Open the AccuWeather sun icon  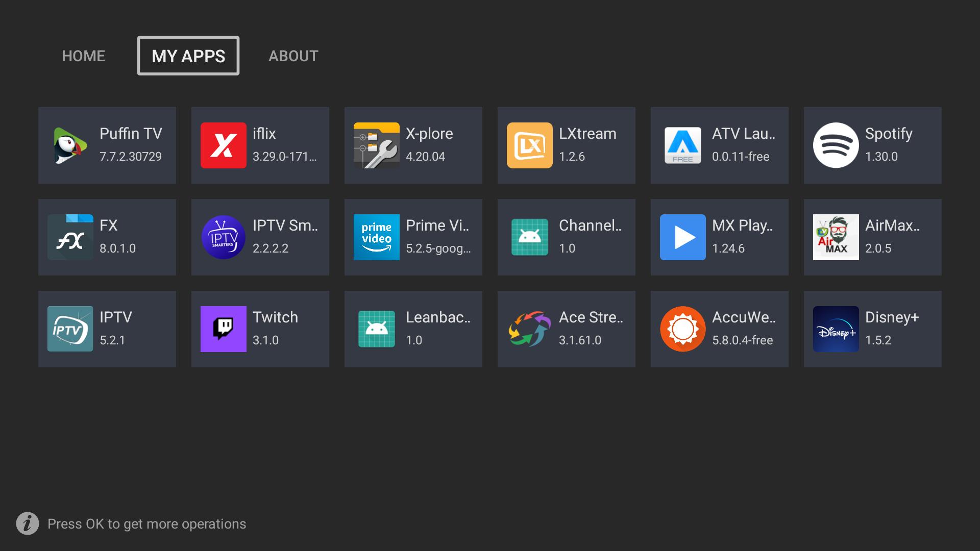click(682, 329)
